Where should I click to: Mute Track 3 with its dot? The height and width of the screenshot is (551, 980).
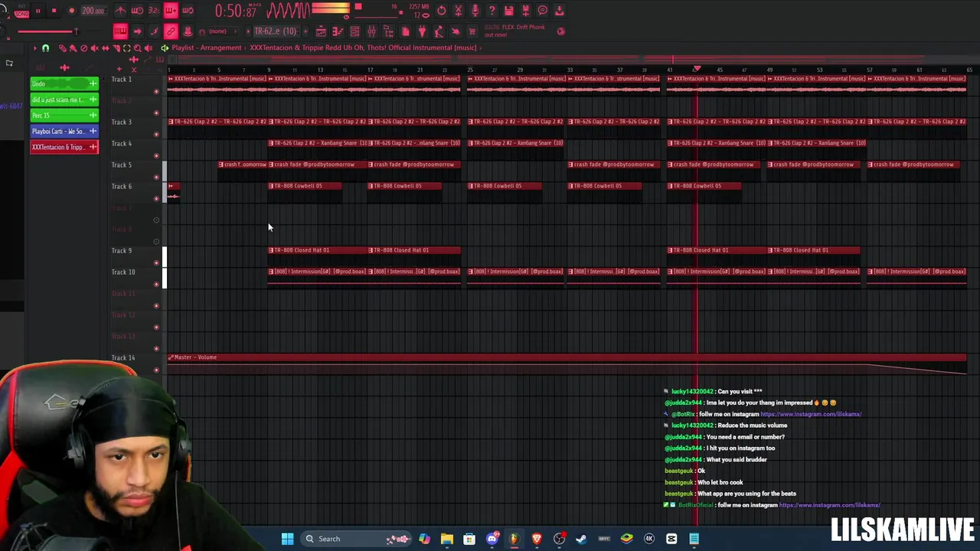[156, 135]
